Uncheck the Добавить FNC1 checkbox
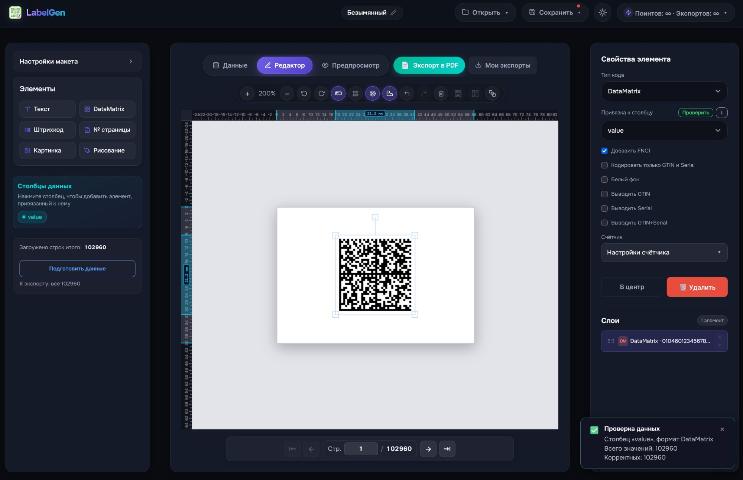The image size is (743, 480). pos(604,151)
